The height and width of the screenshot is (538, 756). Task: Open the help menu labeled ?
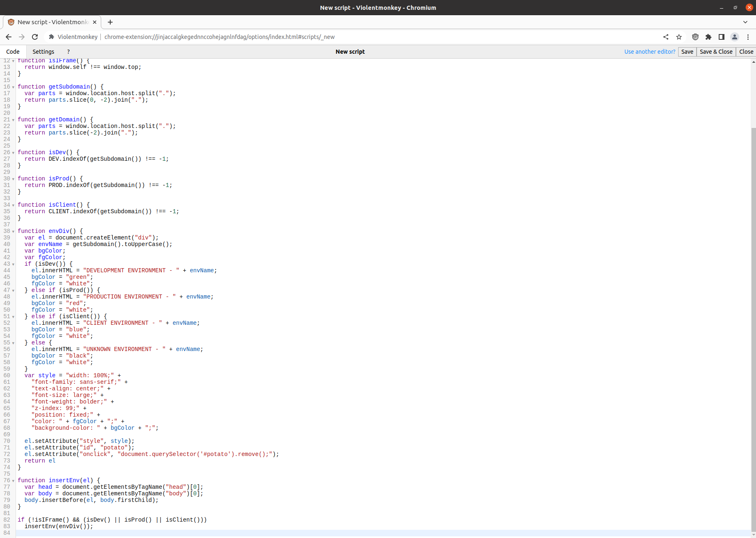68,52
